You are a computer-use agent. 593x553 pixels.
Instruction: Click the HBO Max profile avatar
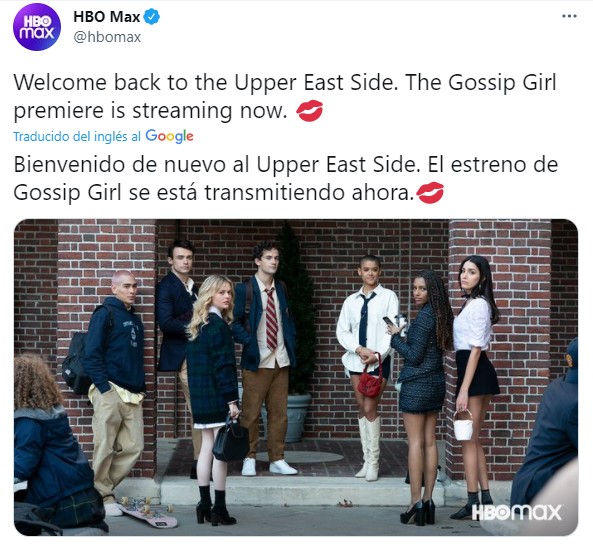click(37, 27)
